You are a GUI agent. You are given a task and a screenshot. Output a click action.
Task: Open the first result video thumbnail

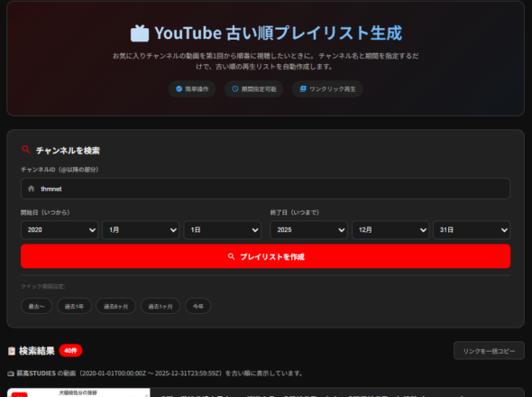tap(78, 392)
